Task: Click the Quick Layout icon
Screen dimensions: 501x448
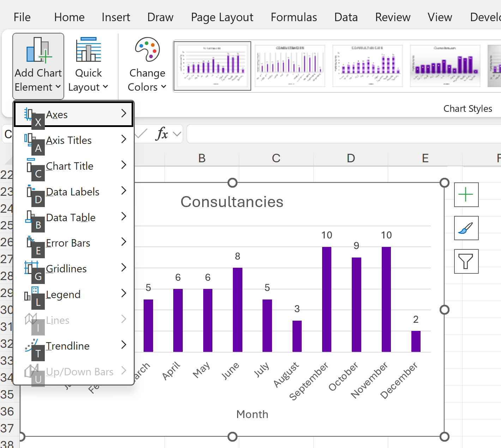Action: (x=89, y=50)
